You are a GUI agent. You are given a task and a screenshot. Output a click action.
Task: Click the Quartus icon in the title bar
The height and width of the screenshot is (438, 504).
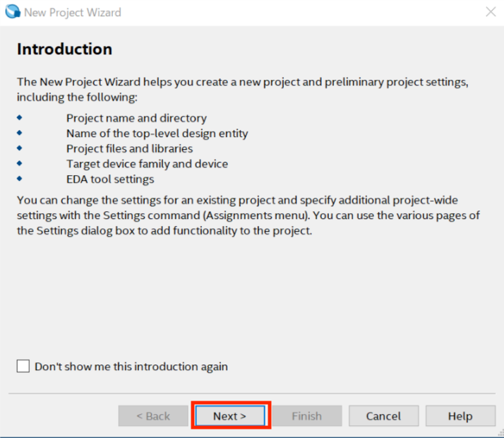point(13,12)
